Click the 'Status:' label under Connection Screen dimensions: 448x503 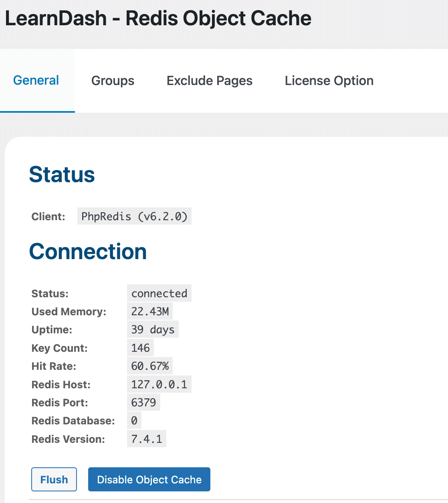pos(50,294)
